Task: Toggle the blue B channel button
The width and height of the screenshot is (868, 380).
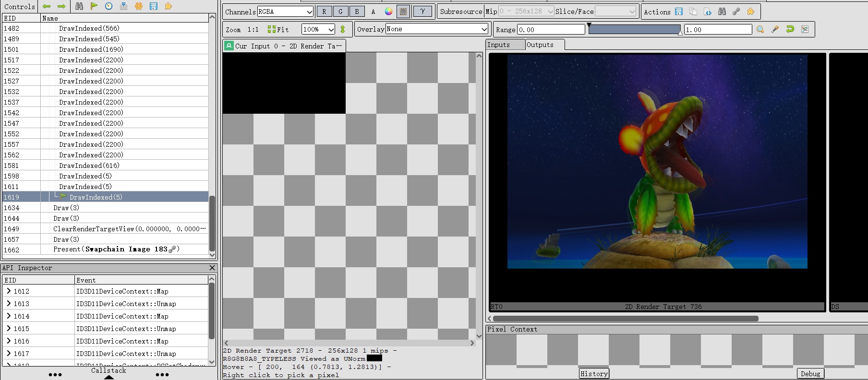Action: click(x=357, y=12)
